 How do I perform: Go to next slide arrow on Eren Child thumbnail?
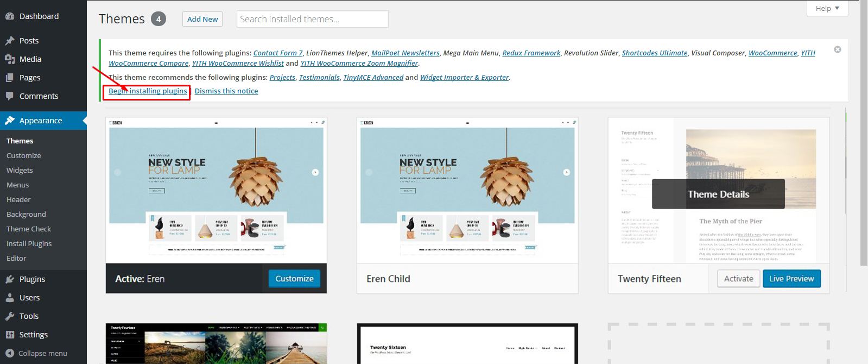point(566,172)
